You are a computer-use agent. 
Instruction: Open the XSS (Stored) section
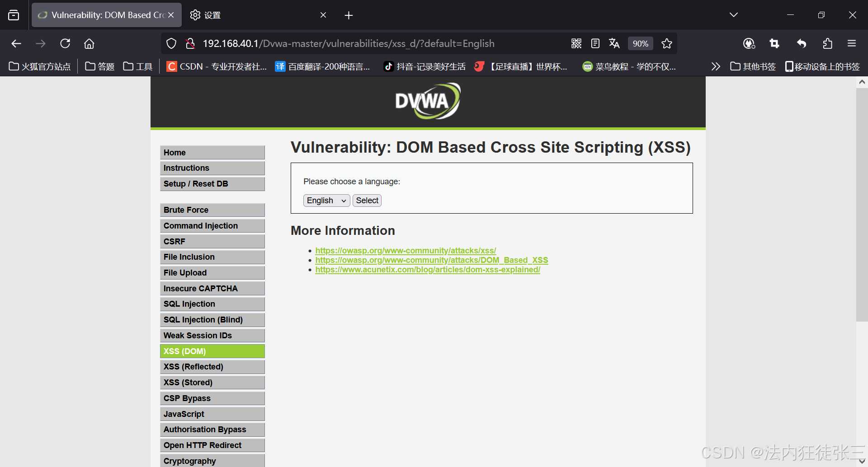(212, 382)
